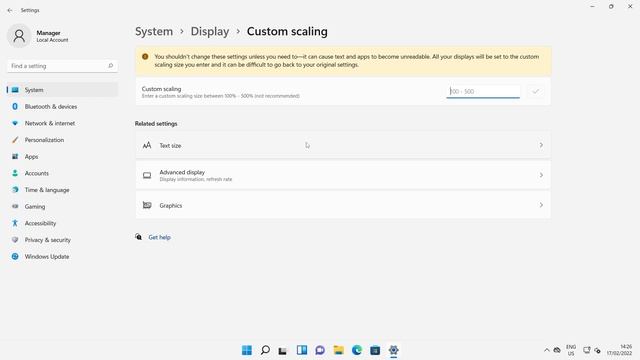Open Accounts settings
640x360 pixels.
62,173
